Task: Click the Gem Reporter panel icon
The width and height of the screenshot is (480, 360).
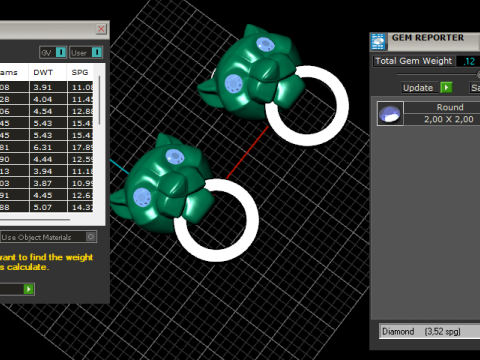Action: [378, 42]
